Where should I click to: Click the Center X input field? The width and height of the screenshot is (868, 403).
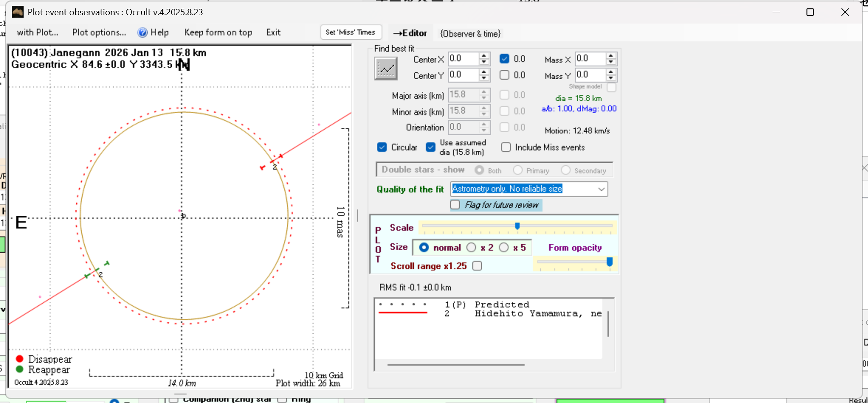[x=463, y=59]
